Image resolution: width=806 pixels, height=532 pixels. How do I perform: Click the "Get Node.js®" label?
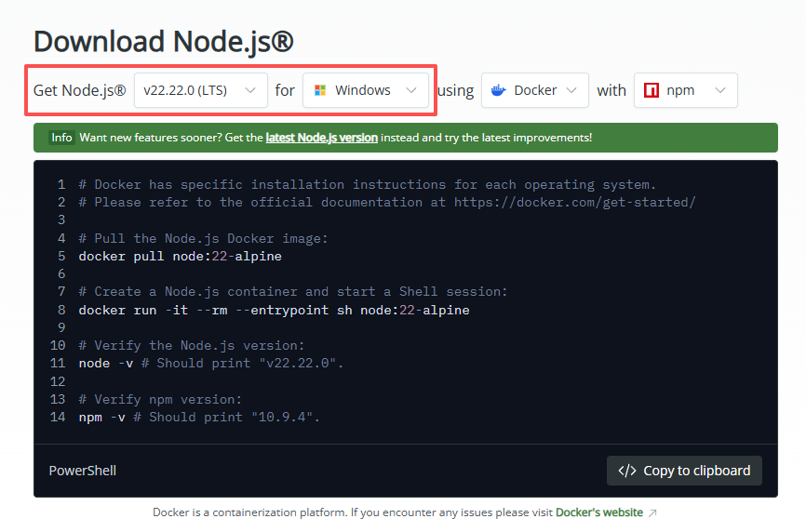[80, 90]
